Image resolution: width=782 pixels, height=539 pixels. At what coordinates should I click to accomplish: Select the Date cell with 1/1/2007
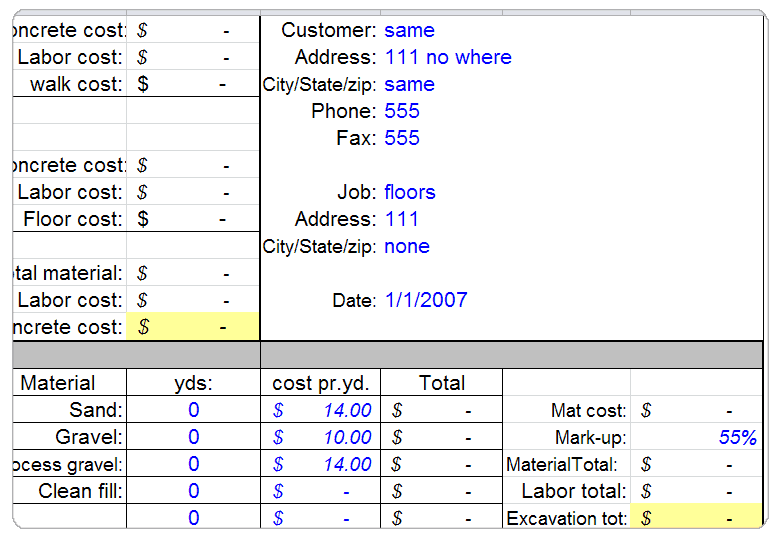coord(426,300)
